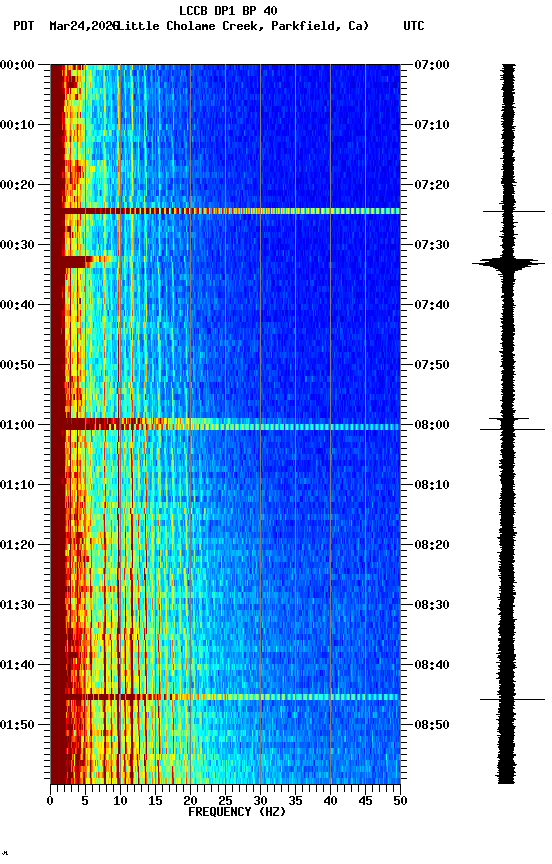Click the PDT time label 00:30
The image size is (552, 864).
pos(17,245)
